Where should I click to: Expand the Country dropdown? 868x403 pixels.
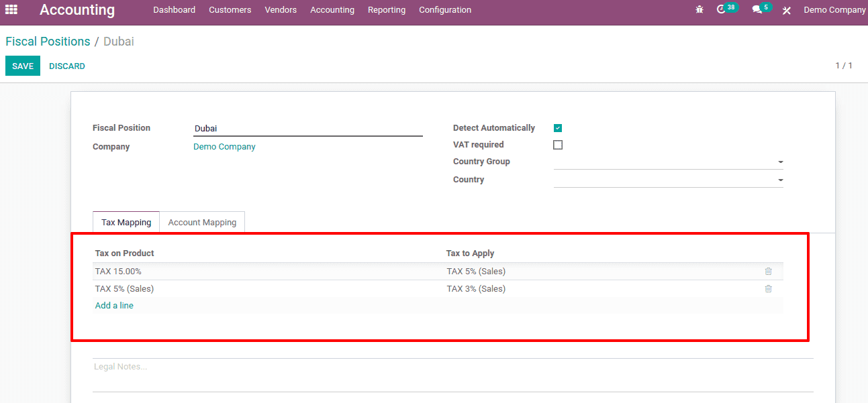[781, 180]
